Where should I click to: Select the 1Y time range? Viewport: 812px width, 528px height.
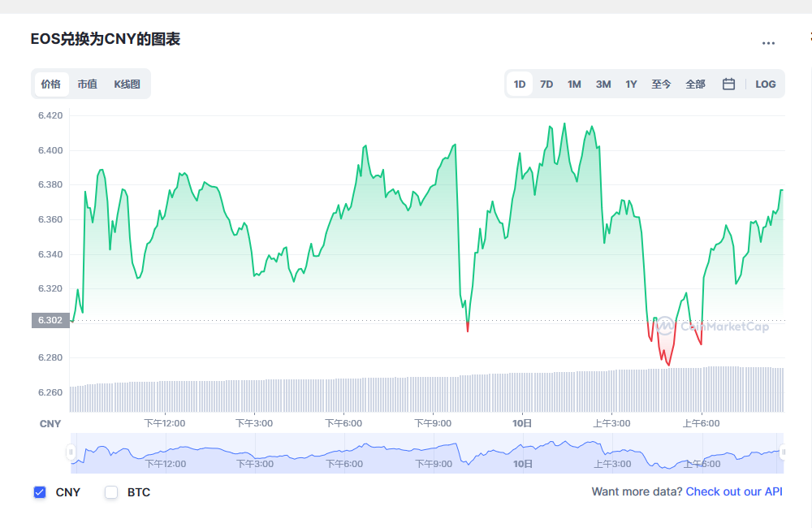(x=631, y=84)
